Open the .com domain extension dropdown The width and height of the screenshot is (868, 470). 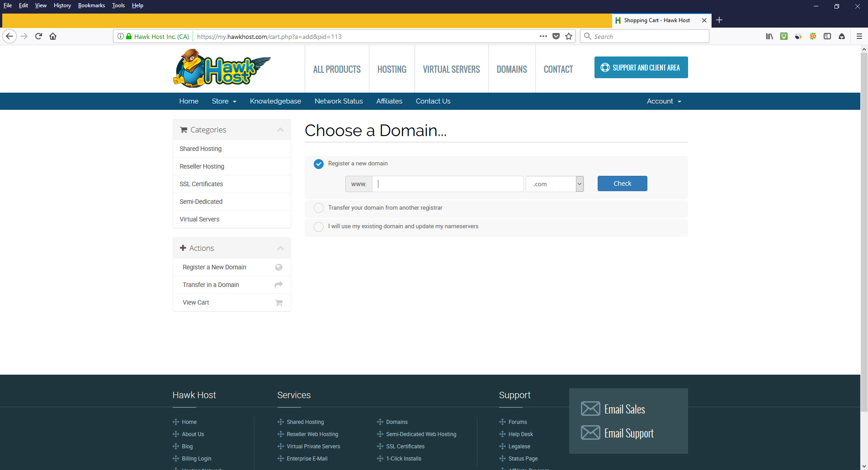555,184
